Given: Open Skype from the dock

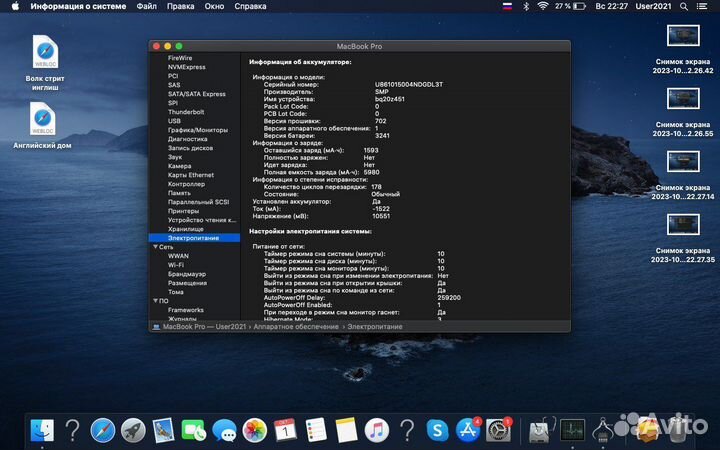Looking at the screenshot, I should pyautogui.click(x=437, y=431).
